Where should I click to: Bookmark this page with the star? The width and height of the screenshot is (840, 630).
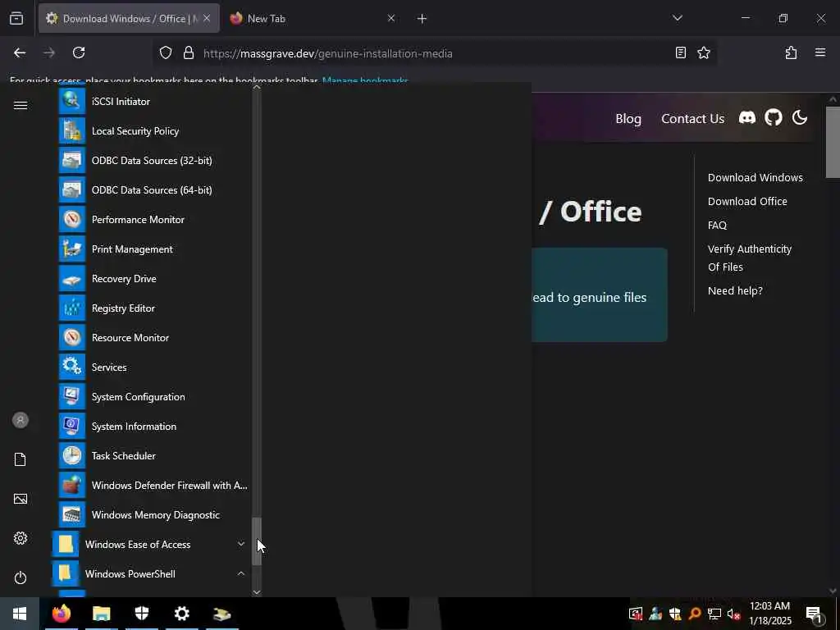tap(703, 52)
